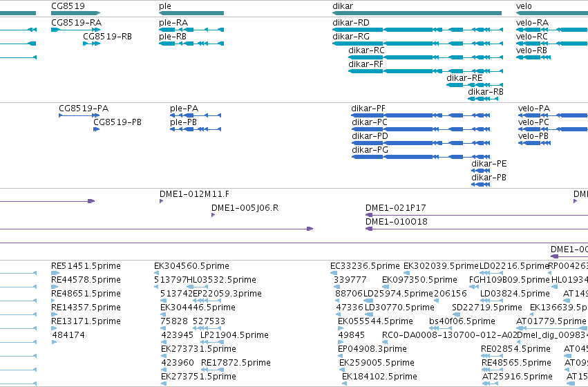This screenshot has width=588, height=387.
Task: Click feature 484174
Action: [54, 342]
